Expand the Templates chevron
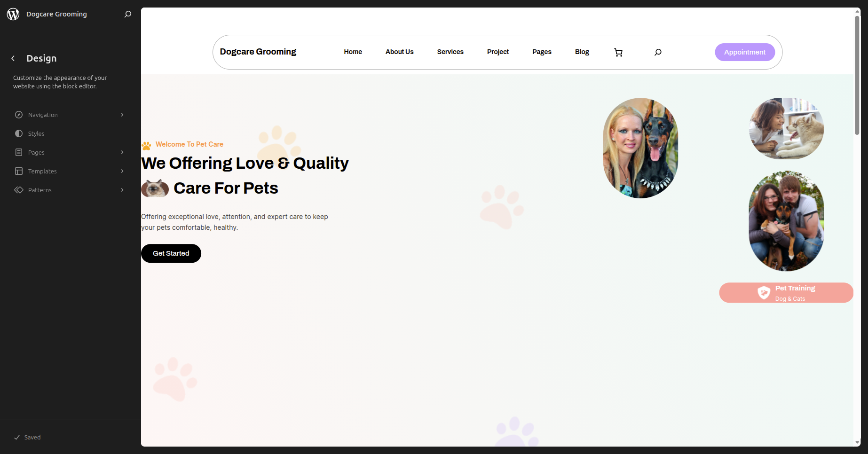Image resolution: width=868 pixels, height=454 pixels. pyautogui.click(x=122, y=171)
